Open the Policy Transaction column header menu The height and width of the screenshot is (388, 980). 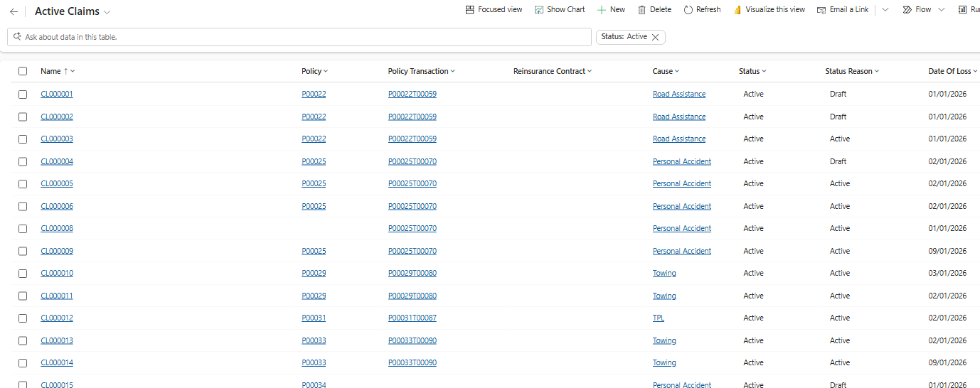point(421,71)
